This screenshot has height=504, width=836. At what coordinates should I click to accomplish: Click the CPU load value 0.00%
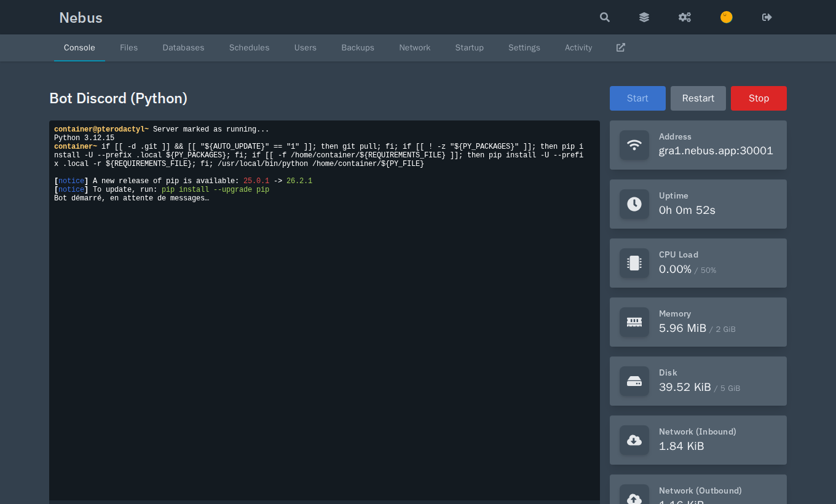point(675,269)
